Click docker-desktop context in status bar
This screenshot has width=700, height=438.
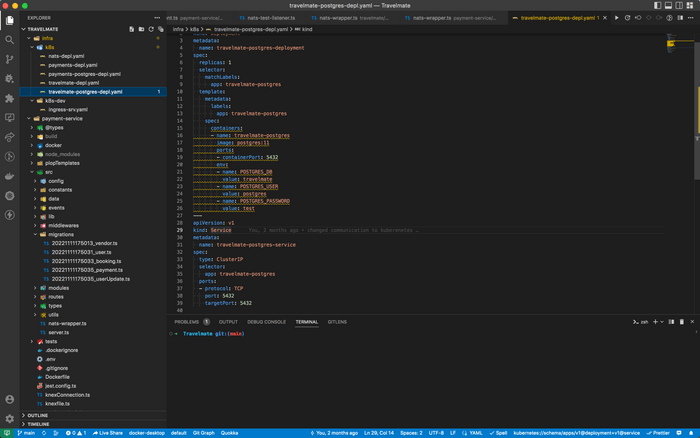(147, 433)
